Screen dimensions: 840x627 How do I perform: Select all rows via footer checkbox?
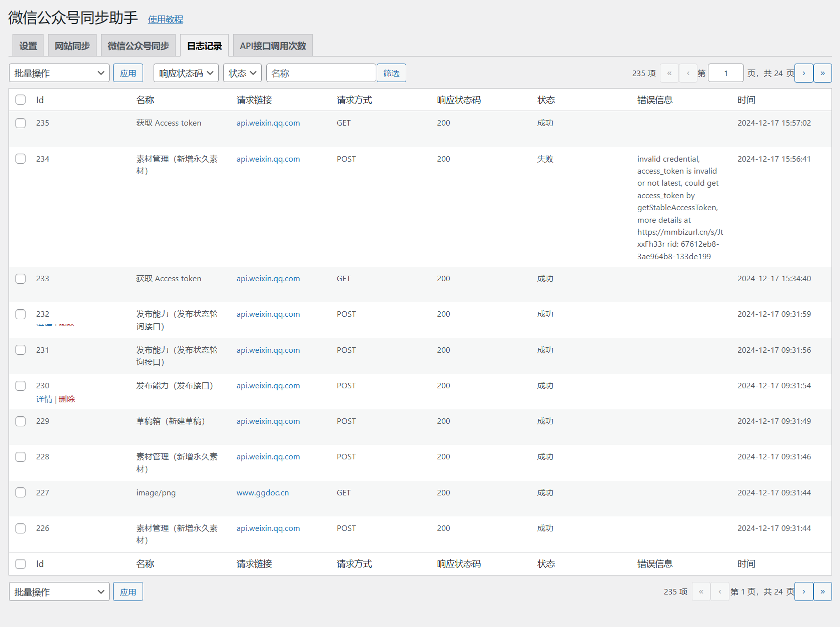(21, 564)
